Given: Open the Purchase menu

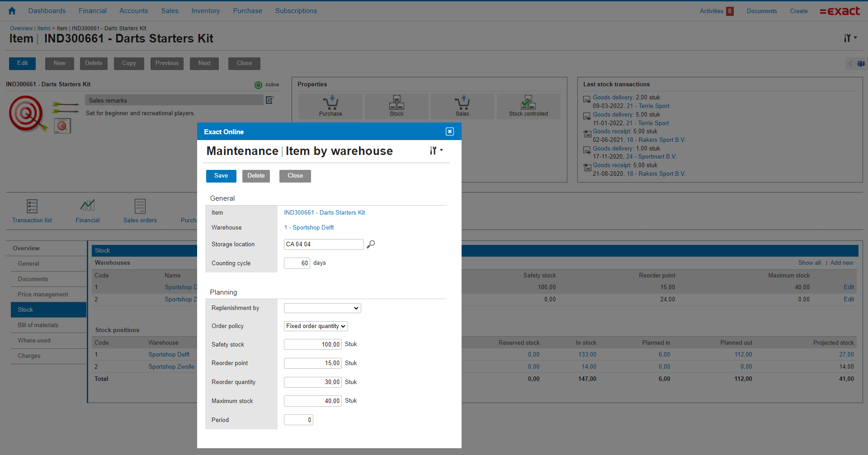Looking at the screenshot, I should pyautogui.click(x=247, y=11).
